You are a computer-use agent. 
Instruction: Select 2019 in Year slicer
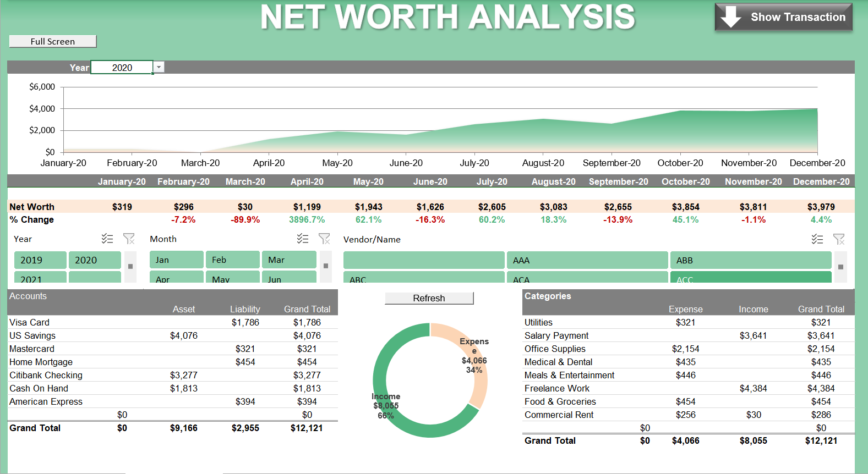click(x=40, y=260)
